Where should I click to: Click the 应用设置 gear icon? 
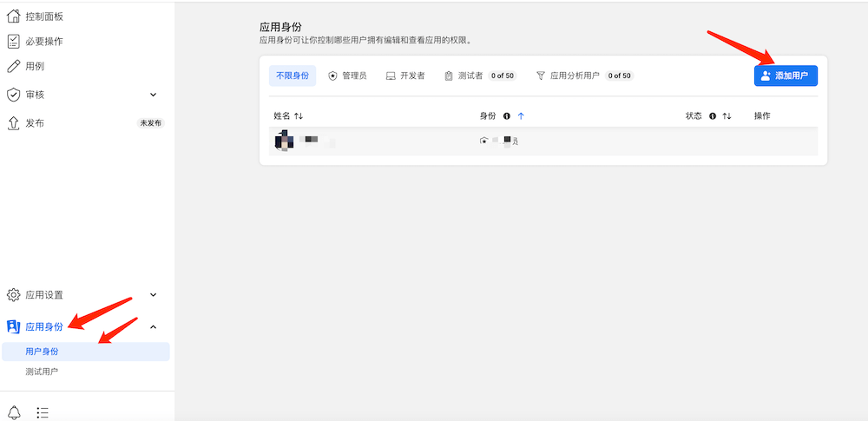13,295
